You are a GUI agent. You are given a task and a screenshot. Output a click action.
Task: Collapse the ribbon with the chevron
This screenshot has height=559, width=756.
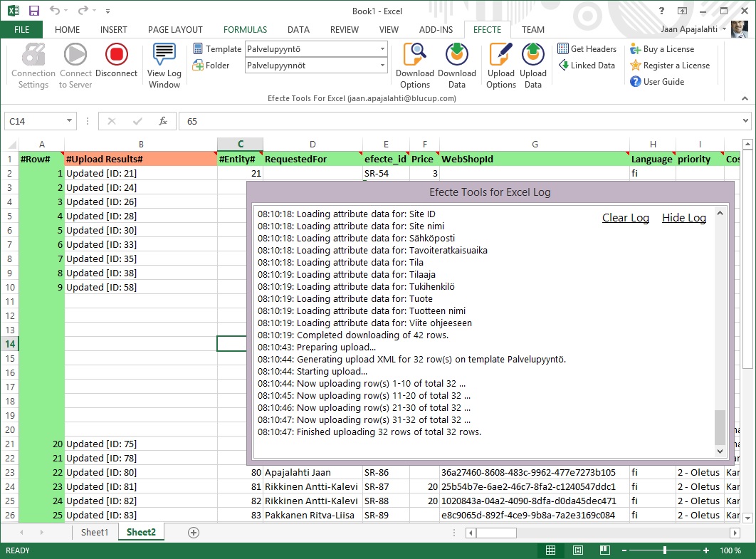pyautogui.click(x=745, y=98)
